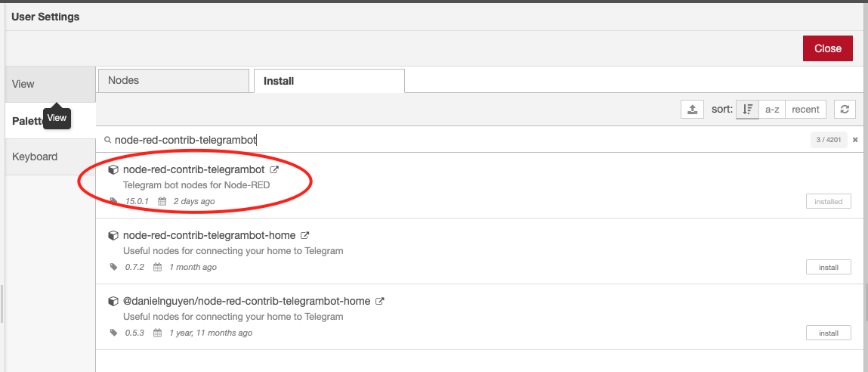Click the node-red-contrib-telegrambot module name
Screen dimensions: 868x372
coord(193,169)
